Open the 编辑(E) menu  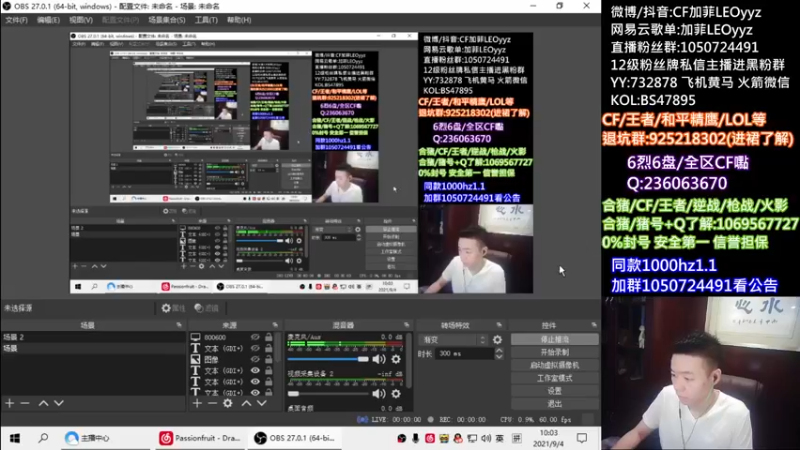point(48,20)
